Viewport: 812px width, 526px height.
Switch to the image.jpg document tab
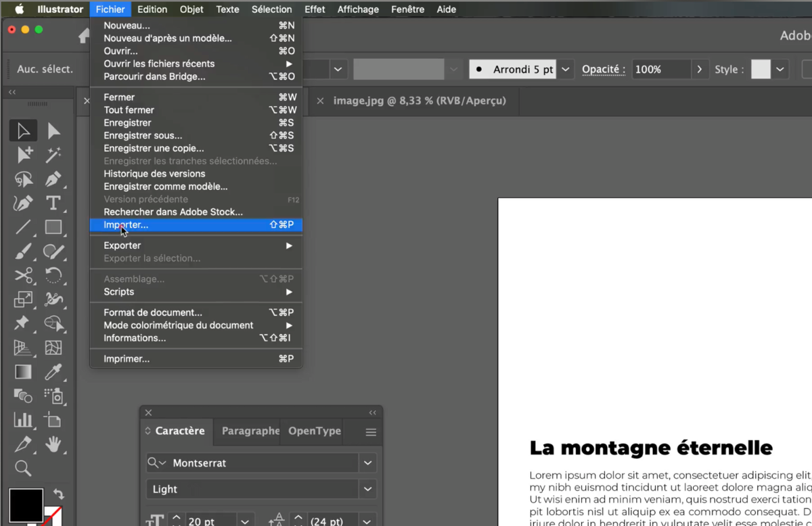[420, 101]
